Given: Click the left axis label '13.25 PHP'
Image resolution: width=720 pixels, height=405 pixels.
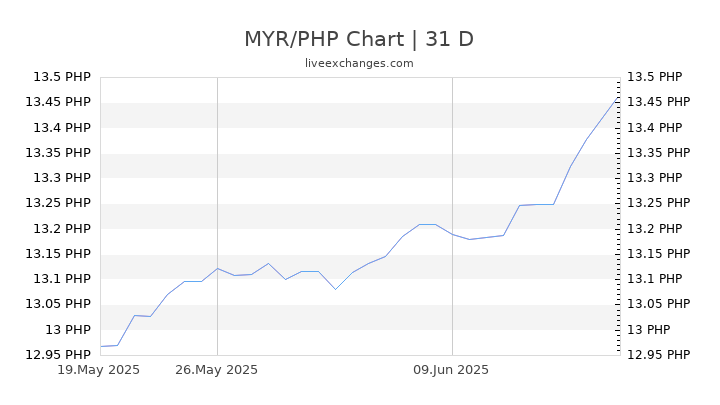Looking at the screenshot, I should [x=58, y=203].
